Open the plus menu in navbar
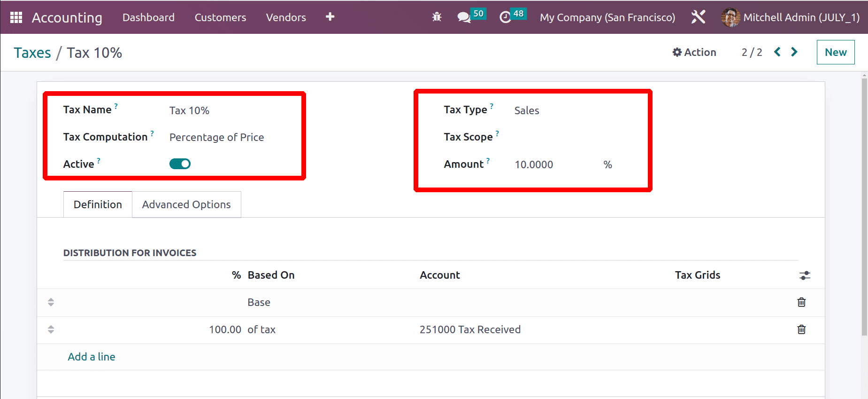The height and width of the screenshot is (399, 868). 330,17
